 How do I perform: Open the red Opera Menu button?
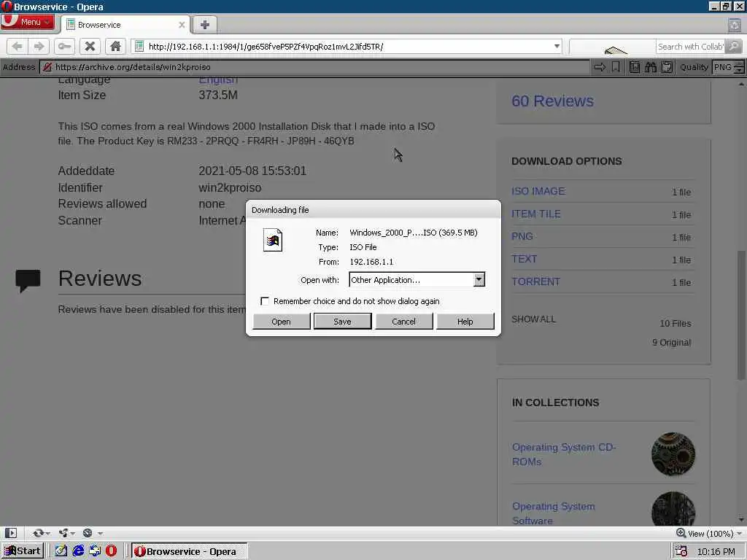point(28,22)
